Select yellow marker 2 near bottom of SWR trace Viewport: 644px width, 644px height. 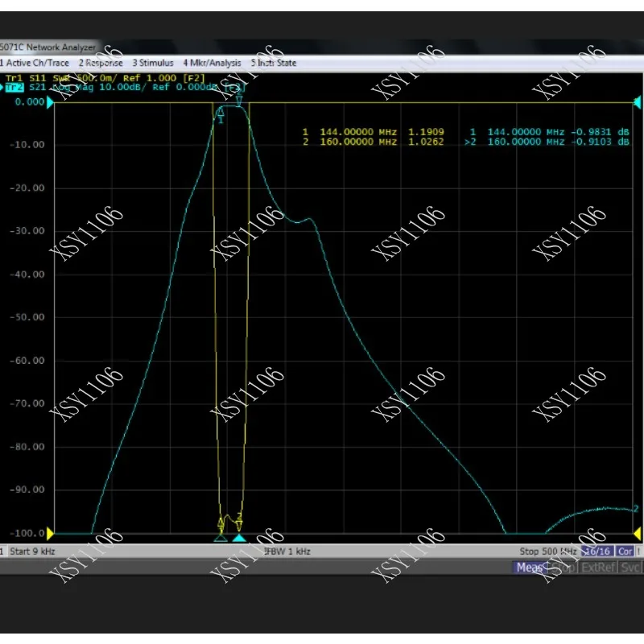tap(239, 521)
